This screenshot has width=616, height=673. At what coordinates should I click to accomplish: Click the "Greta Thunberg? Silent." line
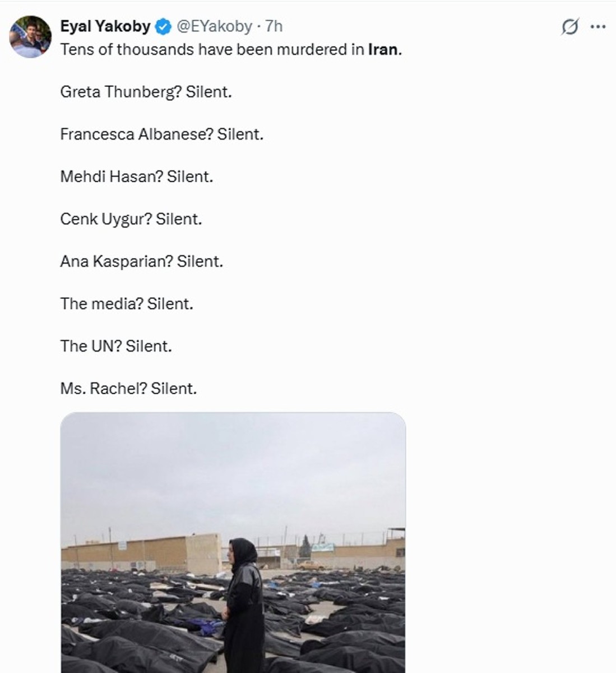146,92
